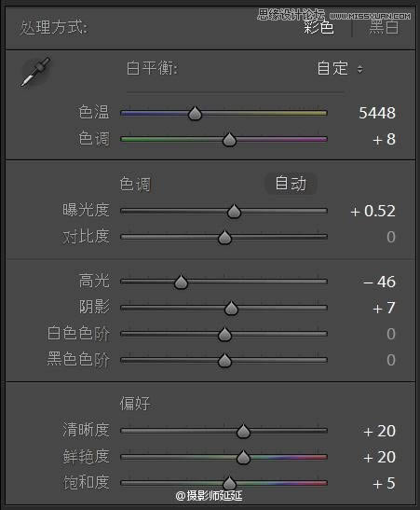Click the 白平衡 label
Screen dimensions: 420x510
pos(152,68)
